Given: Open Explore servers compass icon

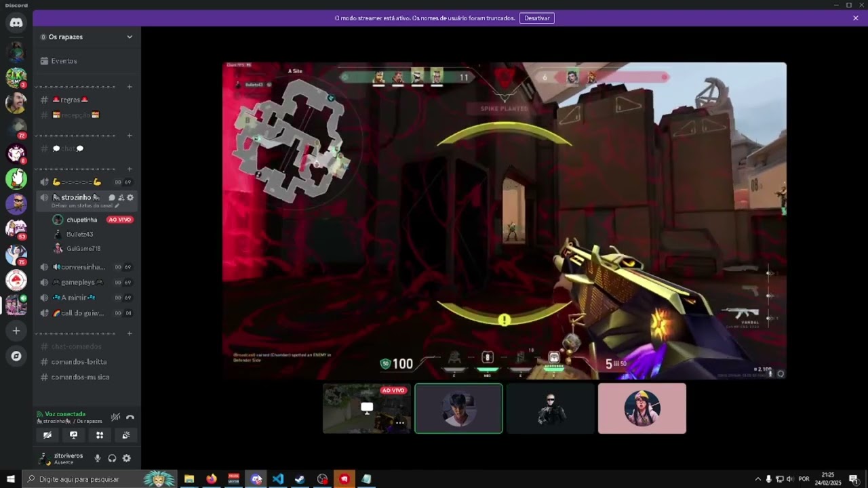Looking at the screenshot, I should coord(16,356).
